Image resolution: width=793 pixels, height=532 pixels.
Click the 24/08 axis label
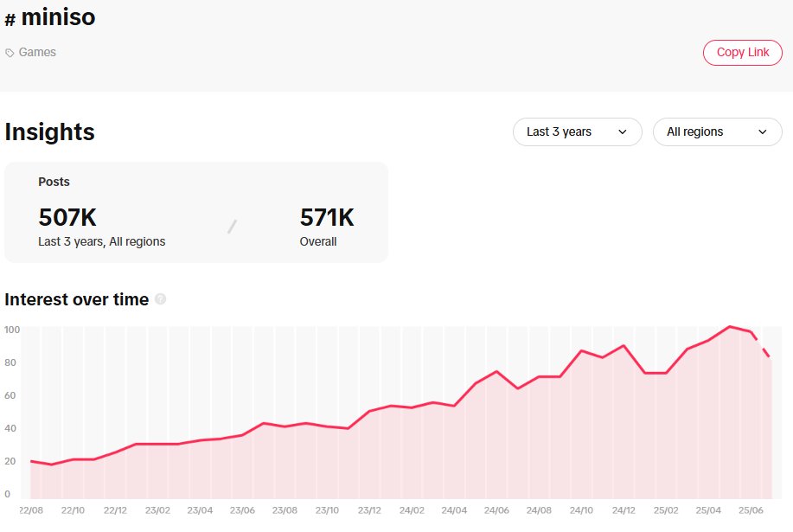tap(539, 510)
